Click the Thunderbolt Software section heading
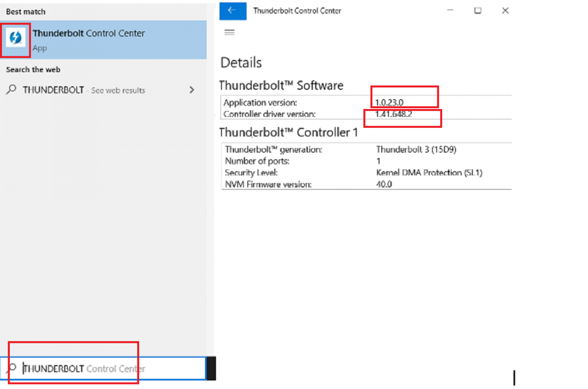The image size is (588, 389). click(281, 86)
